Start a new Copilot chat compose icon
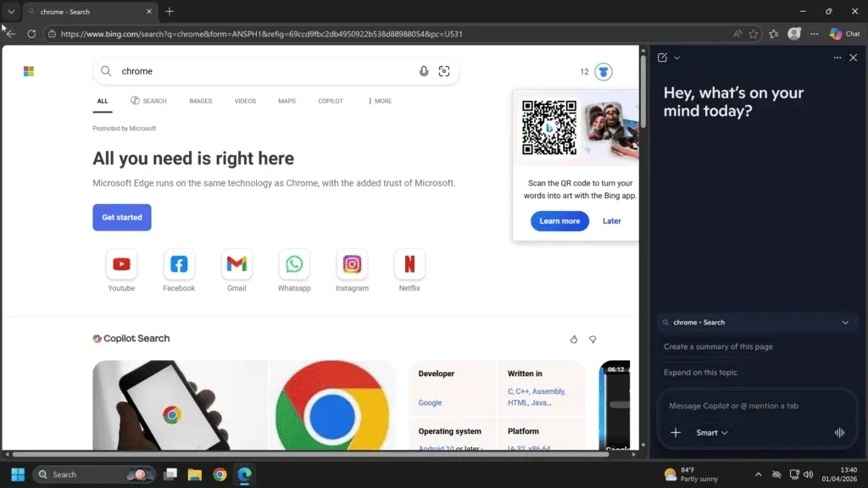868x488 pixels. coord(662,58)
